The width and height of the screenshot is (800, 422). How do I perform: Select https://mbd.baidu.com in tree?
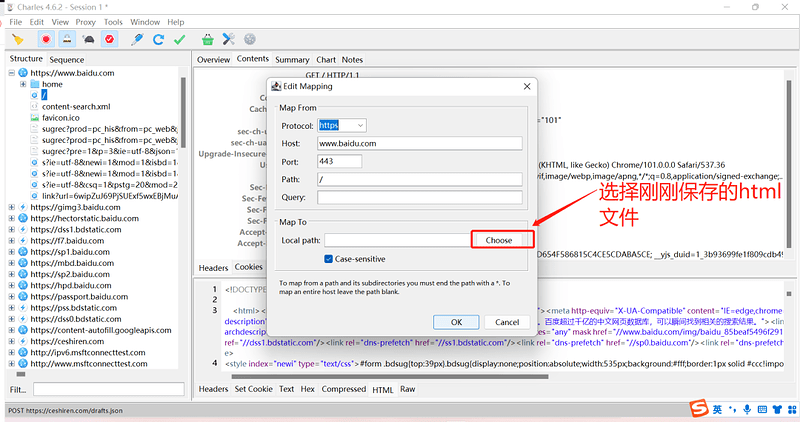72,263
